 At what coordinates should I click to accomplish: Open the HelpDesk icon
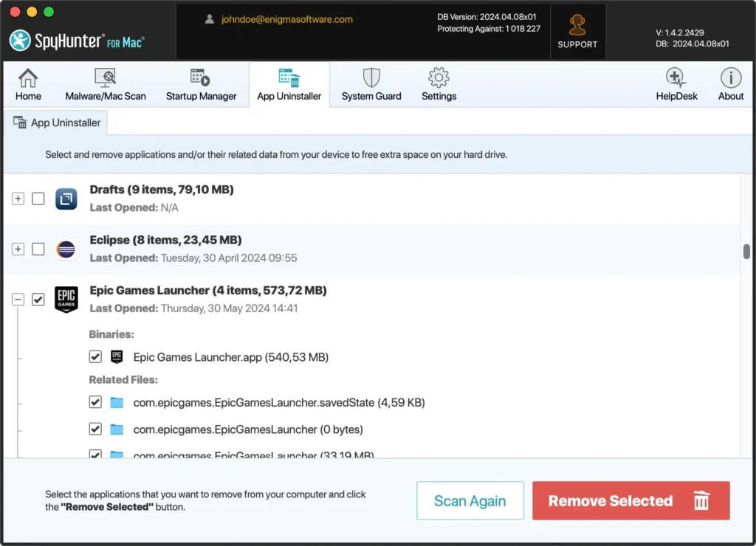(676, 77)
